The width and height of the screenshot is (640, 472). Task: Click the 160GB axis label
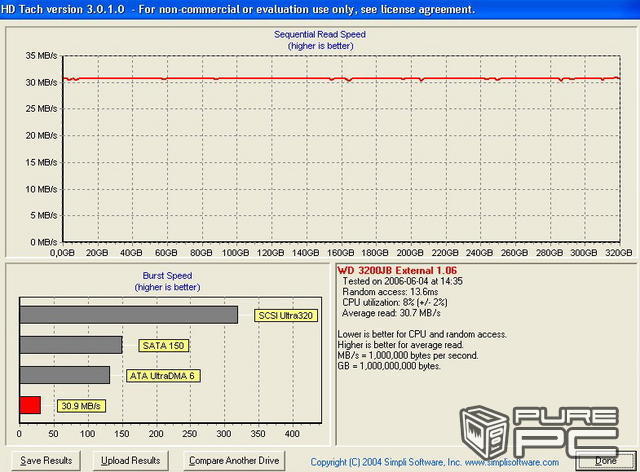point(340,253)
